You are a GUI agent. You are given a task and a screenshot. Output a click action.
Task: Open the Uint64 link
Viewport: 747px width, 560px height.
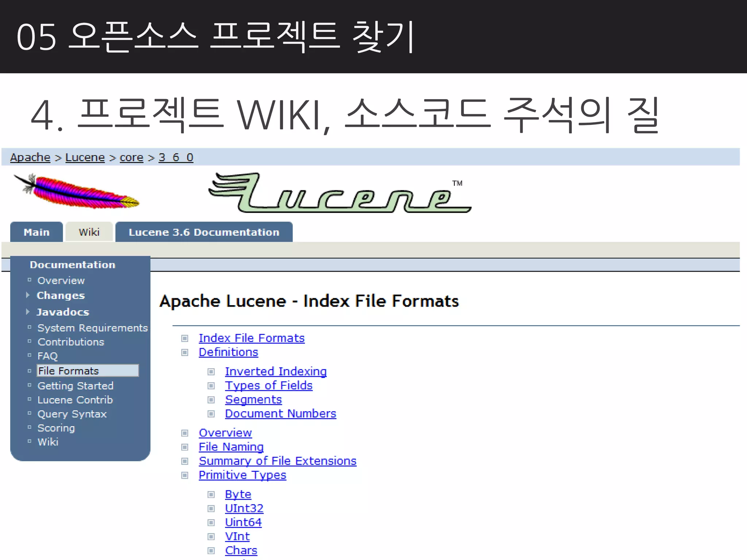pos(243,522)
